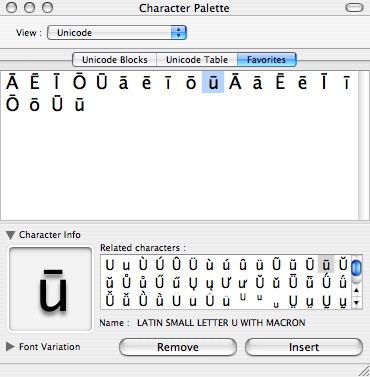Choose Û (capital U circumflex) in Related characters
The width and height of the screenshot is (370, 377).
pos(176,264)
